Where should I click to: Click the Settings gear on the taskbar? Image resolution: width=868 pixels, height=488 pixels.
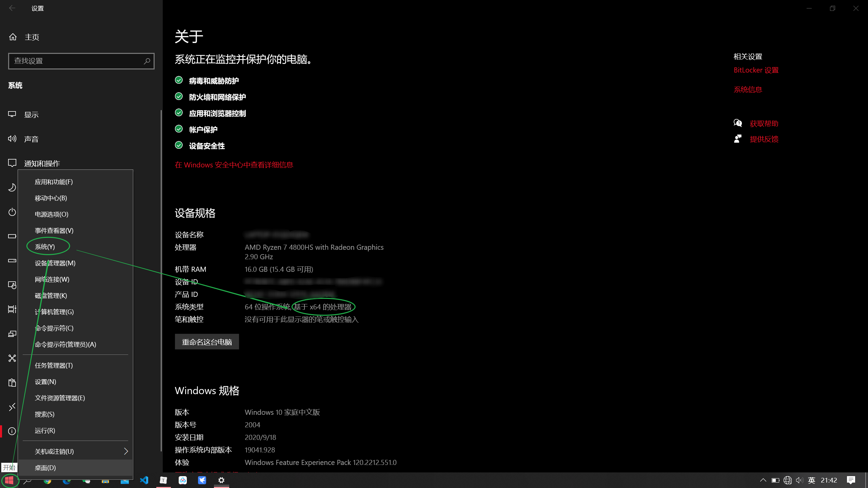click(221, 480)
